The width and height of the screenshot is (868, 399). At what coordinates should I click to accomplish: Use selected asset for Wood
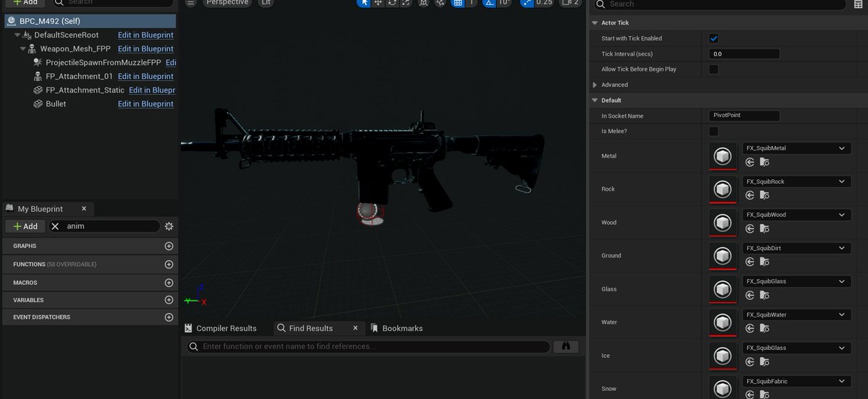750,229
